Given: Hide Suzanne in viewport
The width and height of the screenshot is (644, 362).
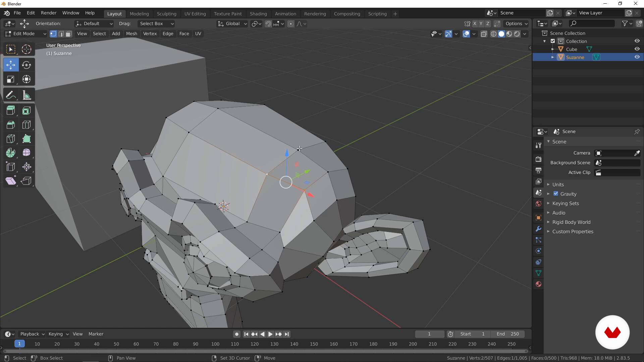Looking at the screenshot, I should (637, 57).
